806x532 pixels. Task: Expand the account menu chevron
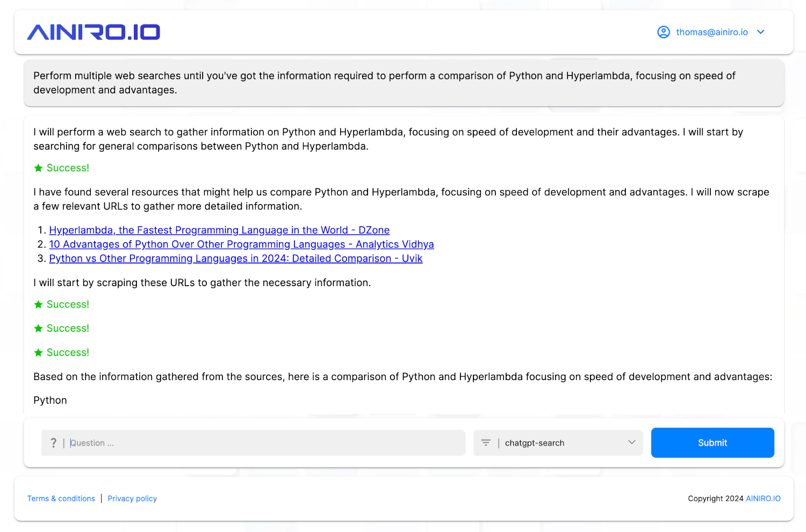pos(761,32)
